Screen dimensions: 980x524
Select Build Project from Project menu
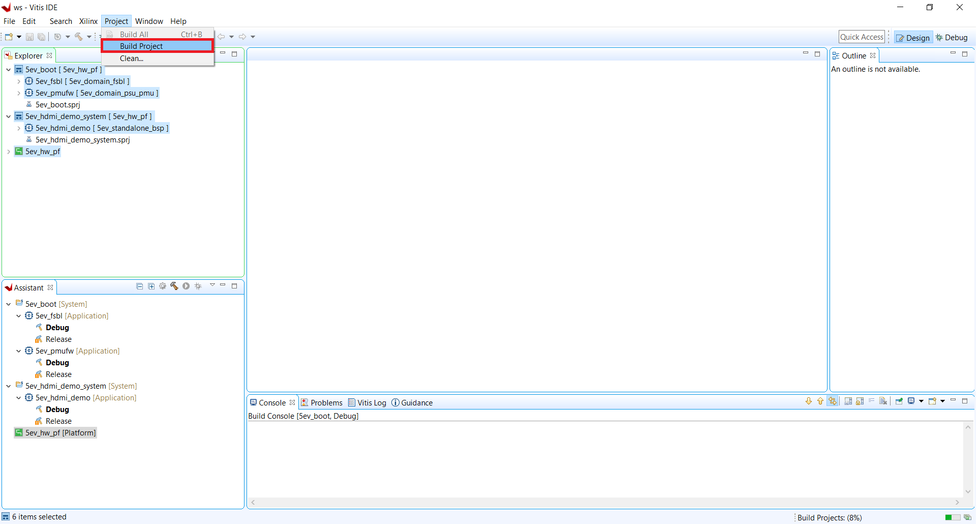click(157, 46)
